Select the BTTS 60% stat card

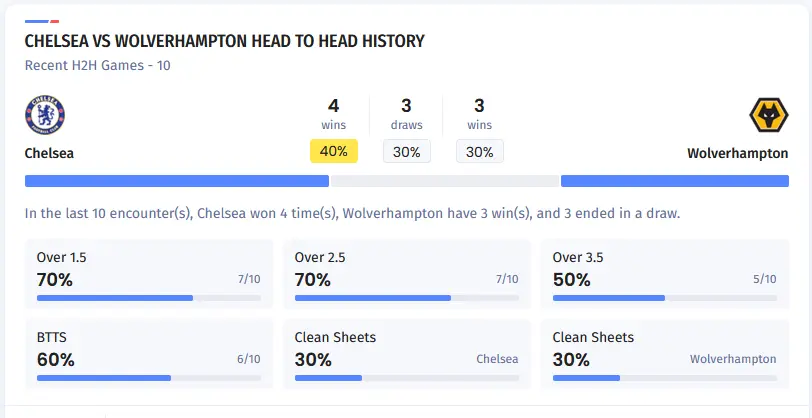[148, 352]
